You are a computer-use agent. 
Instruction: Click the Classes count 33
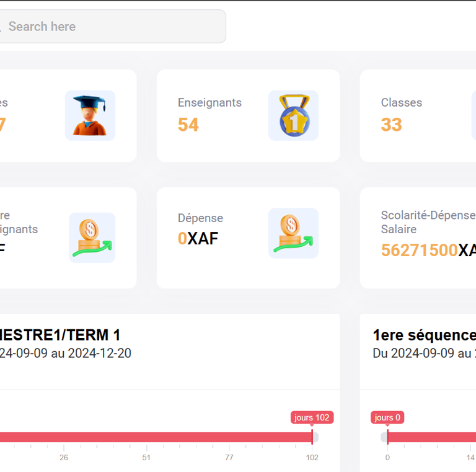391,125
